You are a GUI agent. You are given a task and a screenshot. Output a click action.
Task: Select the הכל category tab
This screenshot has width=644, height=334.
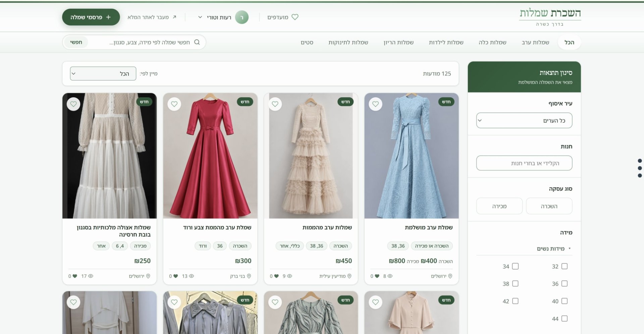[x=569, y=42]
